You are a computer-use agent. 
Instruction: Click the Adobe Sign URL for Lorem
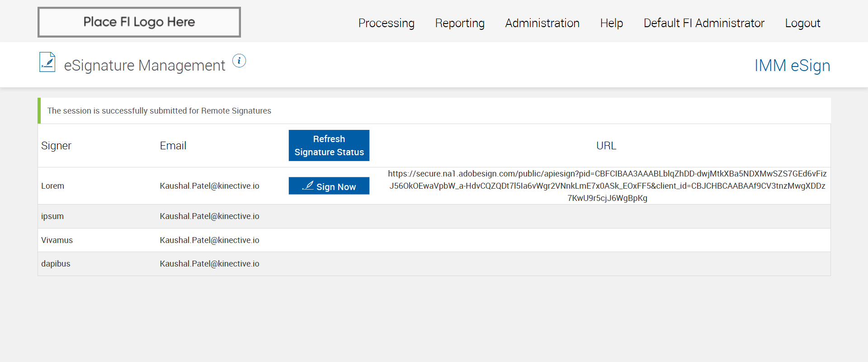tap(607, 186)
